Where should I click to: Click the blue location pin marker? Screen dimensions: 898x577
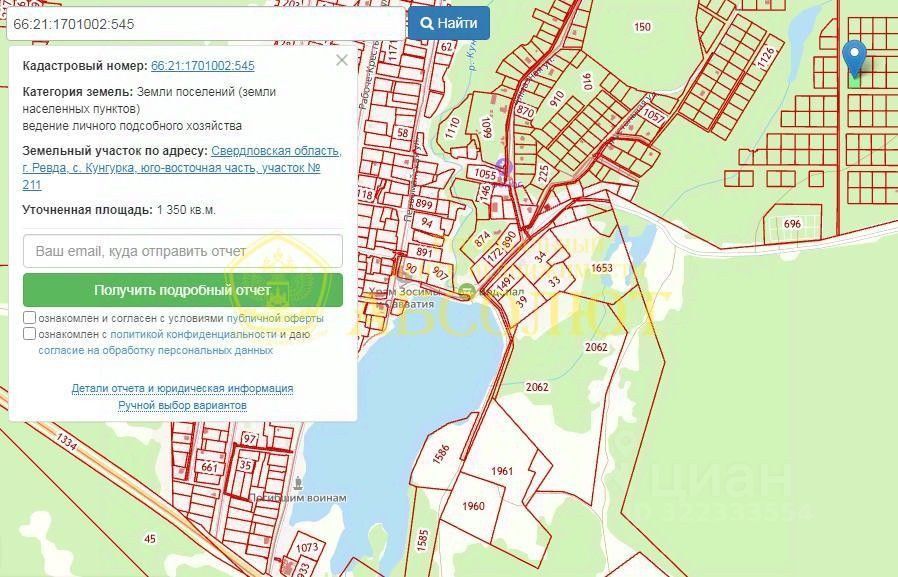(854, 58)
